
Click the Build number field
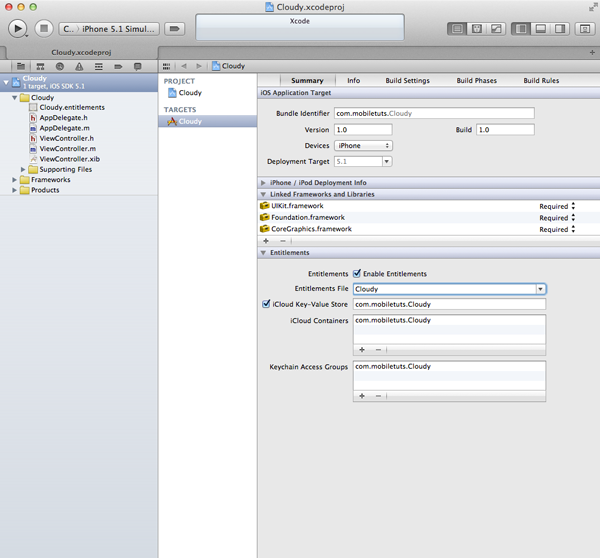click(x=505, y=130)
